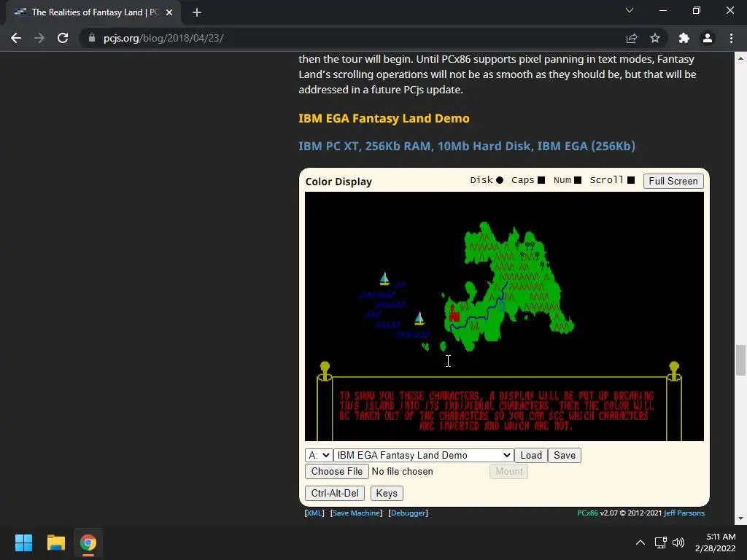
Task: Open IBM EGA Fantasy Land Demo heading link
Action: (x=384, y=118)
